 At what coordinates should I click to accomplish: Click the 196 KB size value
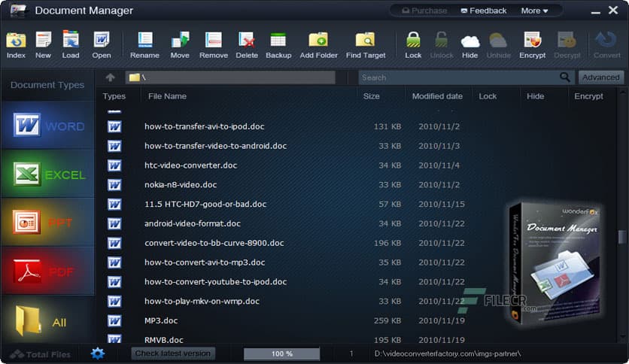[x=387, y=243]
